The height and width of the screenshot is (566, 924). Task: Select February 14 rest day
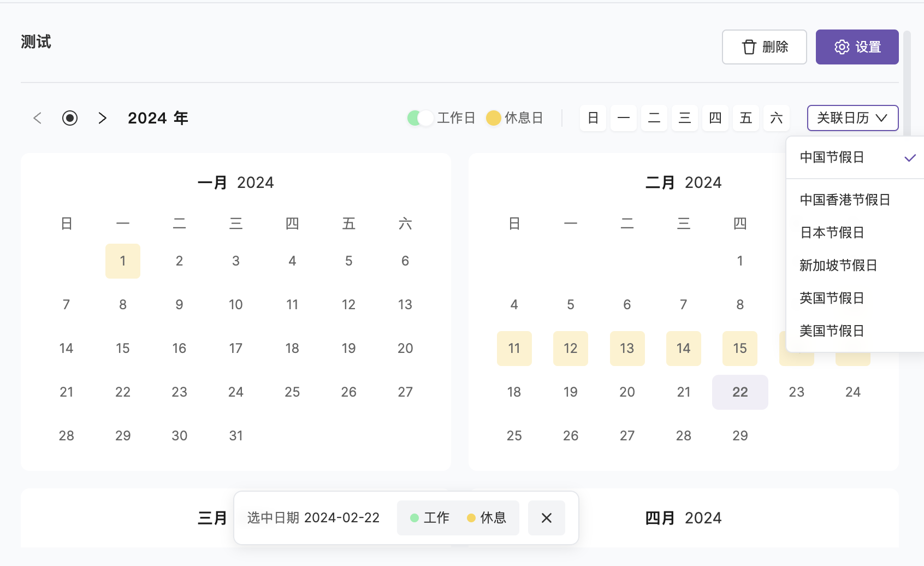pos(684,349)
